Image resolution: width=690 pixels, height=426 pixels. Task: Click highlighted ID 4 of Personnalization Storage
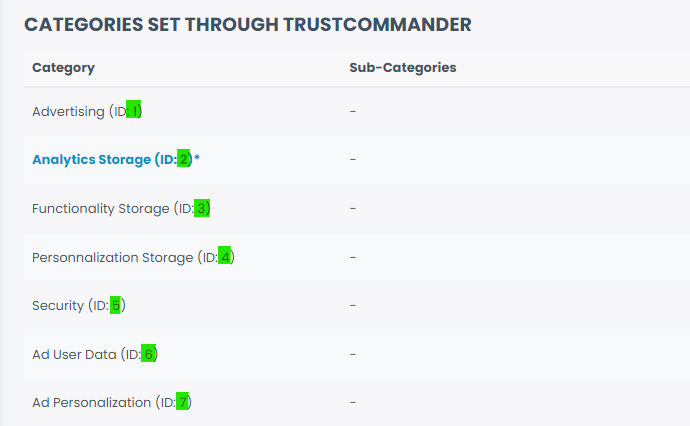[x=225, y=257]
